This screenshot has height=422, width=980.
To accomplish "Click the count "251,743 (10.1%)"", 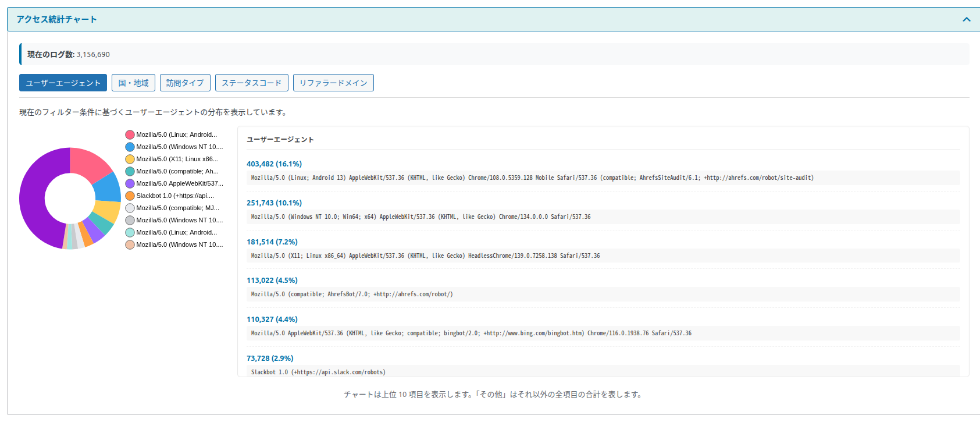I will point(274,203).
